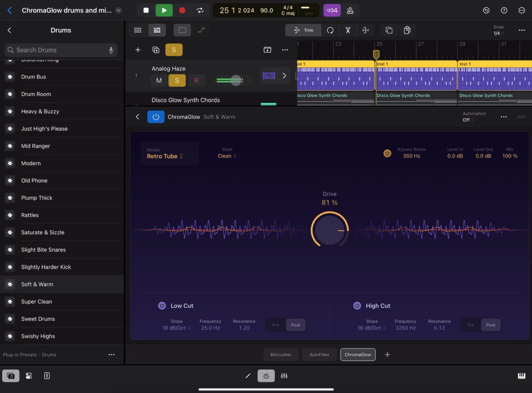
Task: Select the loop tool in toolbar
Action: click(x=330, y=30)
